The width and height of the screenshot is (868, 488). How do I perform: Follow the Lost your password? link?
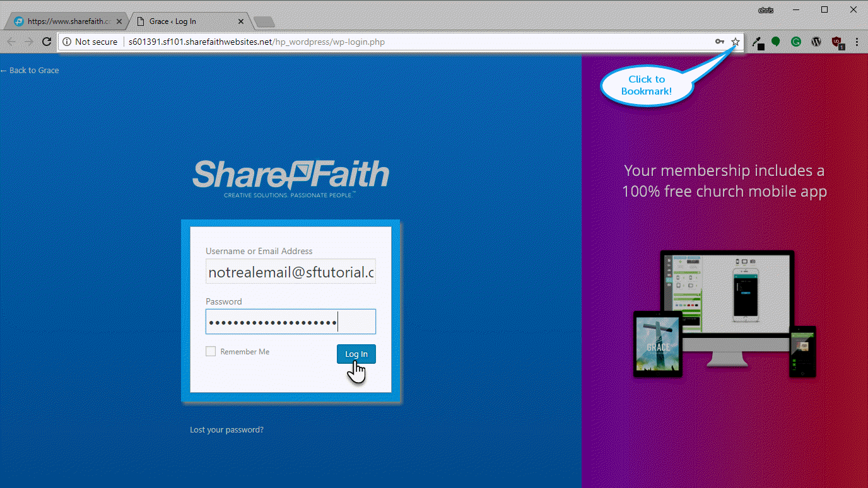click(x=227, y=430)
